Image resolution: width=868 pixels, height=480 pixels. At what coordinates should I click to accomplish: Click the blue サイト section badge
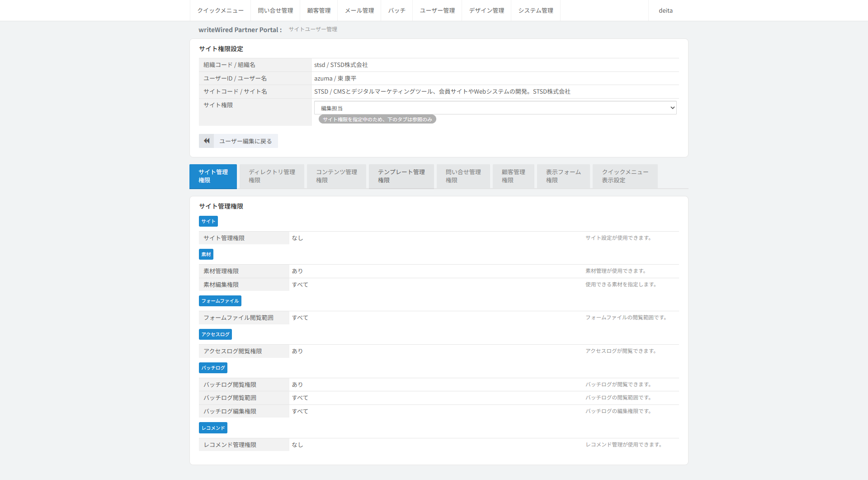coord(208,221)
